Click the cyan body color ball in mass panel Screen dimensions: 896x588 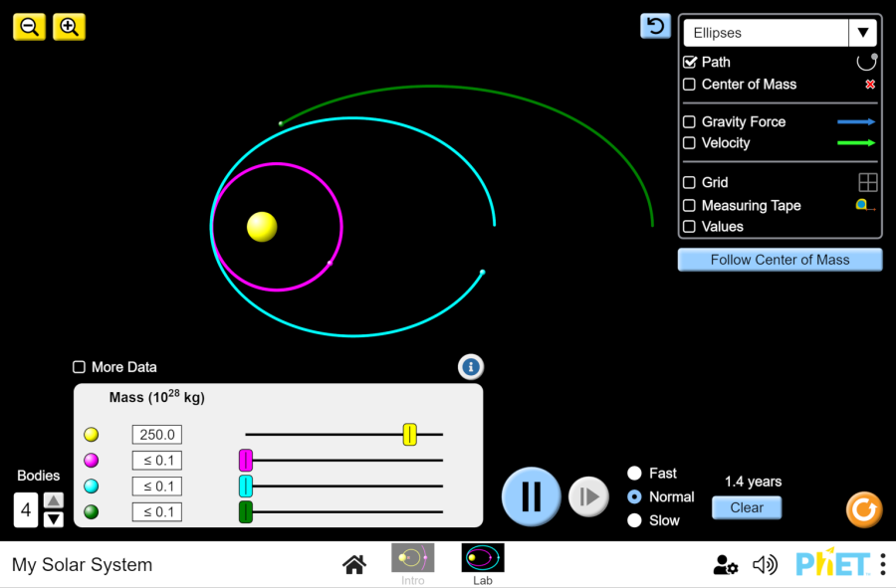click(92, 487)
